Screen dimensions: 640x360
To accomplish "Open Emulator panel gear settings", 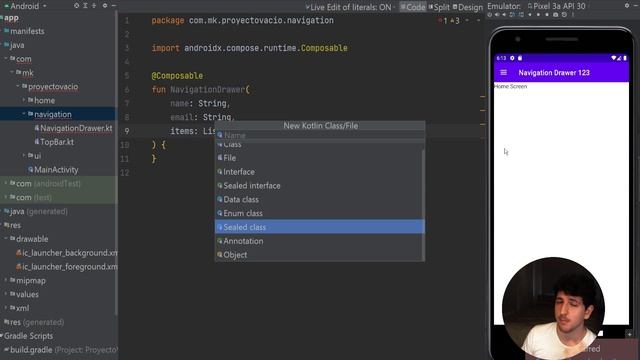I will [627, 6].
